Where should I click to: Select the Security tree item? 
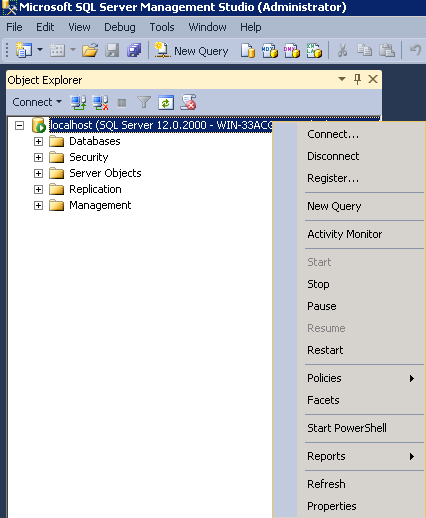point(89,157)
